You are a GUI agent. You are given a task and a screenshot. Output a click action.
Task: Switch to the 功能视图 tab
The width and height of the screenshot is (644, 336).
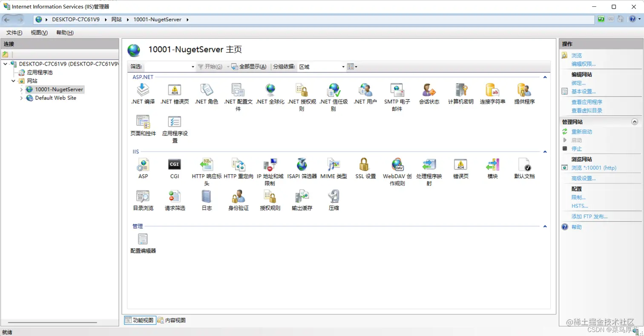[140, 320]
